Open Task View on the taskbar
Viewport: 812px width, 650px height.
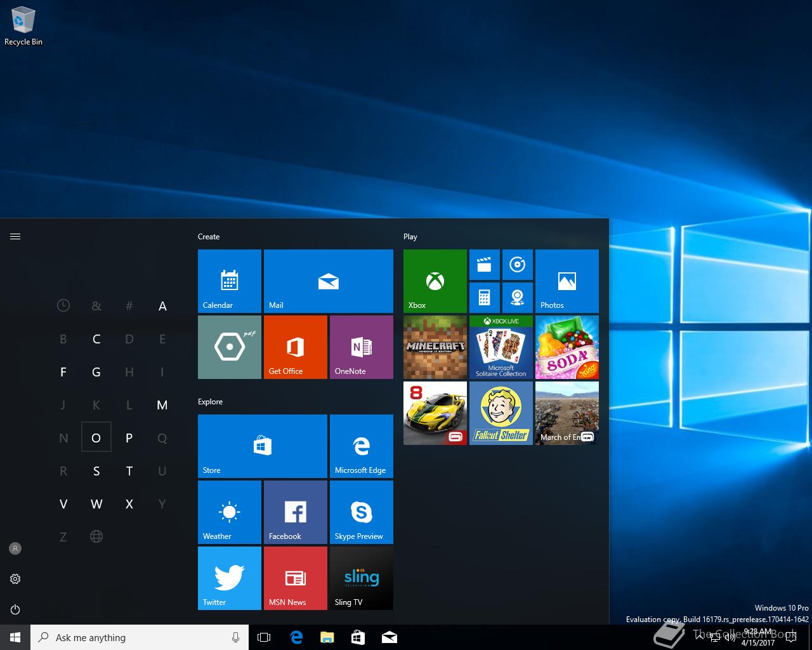click(264, 637)
